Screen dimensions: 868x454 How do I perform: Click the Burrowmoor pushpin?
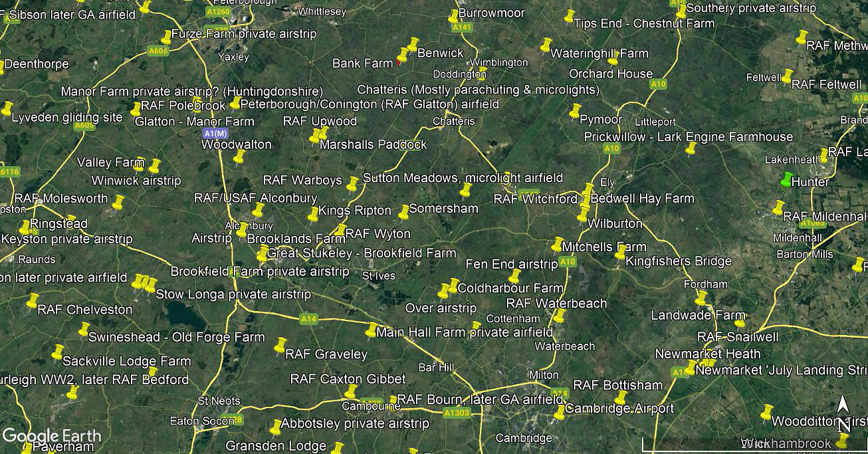pos(453,16)
